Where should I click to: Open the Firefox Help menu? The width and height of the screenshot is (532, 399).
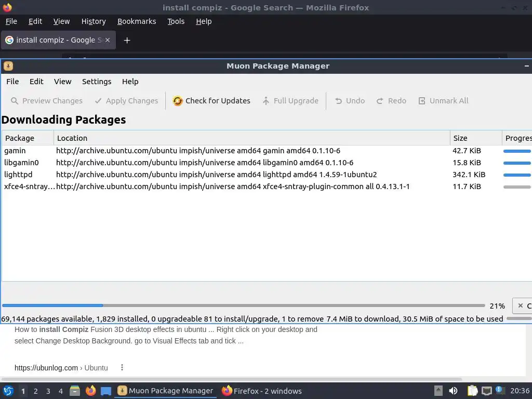(204, 21)
